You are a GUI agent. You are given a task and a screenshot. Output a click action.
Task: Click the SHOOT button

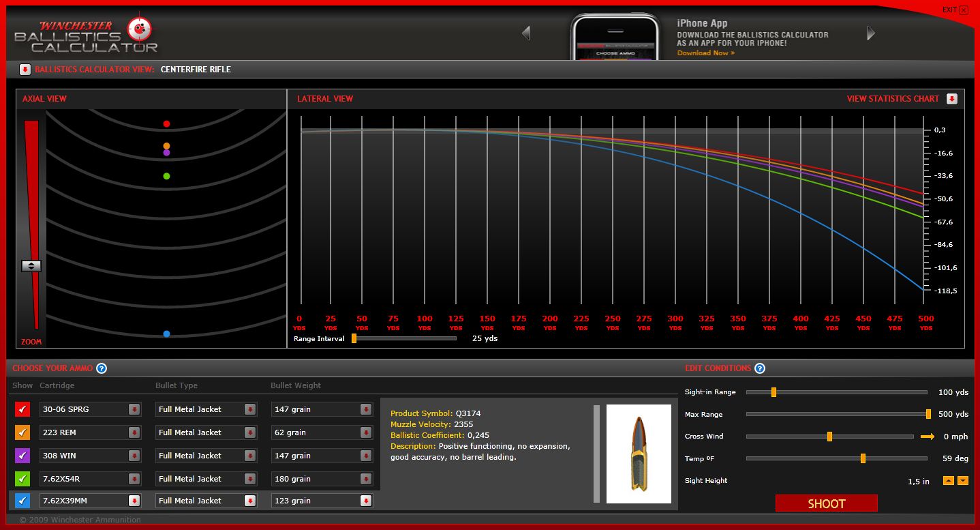coord(826,503)
